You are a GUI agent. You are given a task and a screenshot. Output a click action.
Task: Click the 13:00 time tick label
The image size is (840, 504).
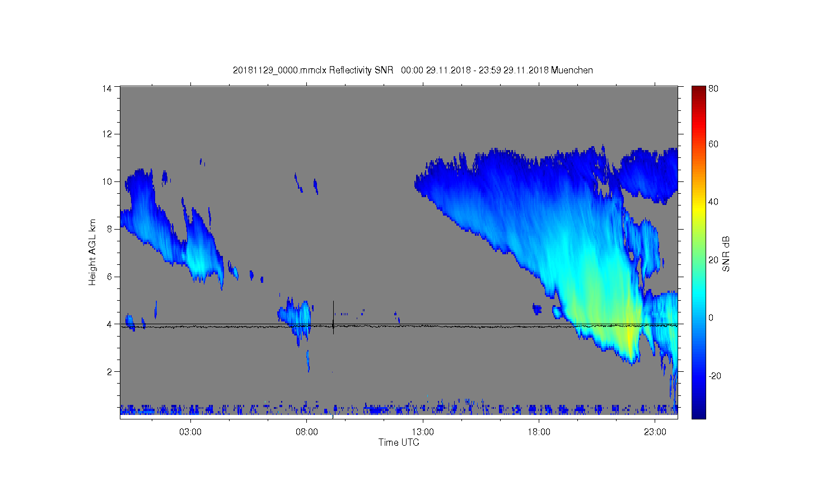pyautogui.click(x=423, y=432)
